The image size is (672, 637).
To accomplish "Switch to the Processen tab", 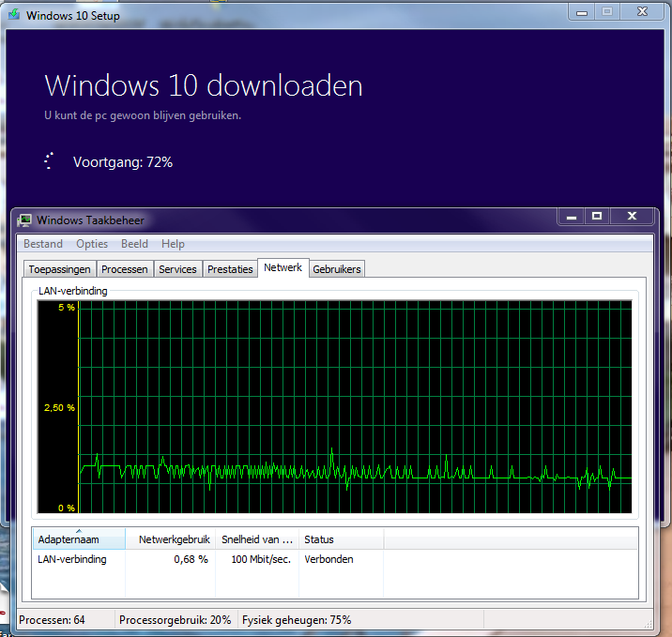I will (x=125, y=269).
